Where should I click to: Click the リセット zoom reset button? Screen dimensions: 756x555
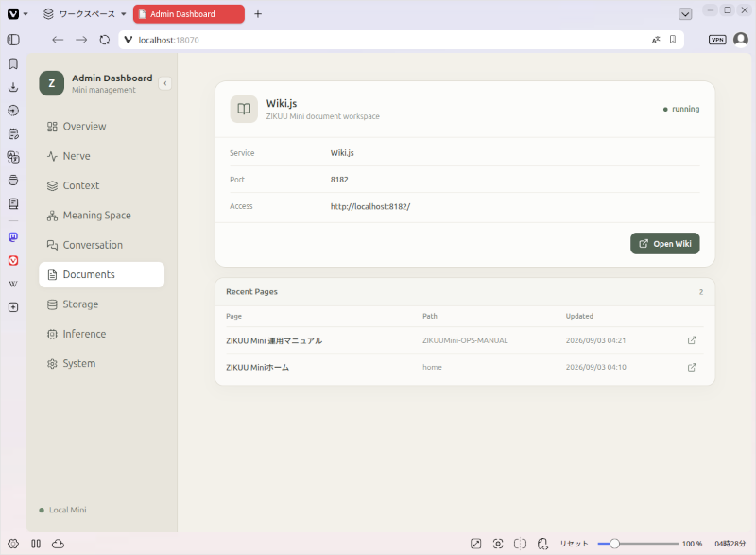pos(574,544)
